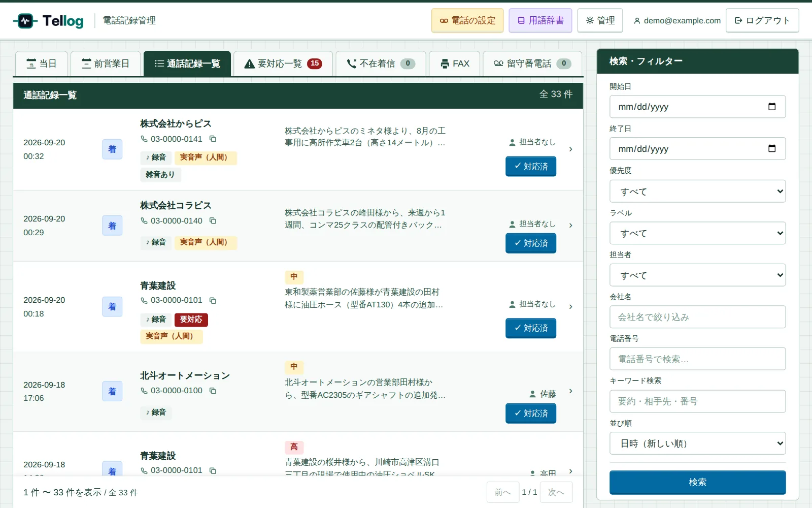Open the 要対応一覧 tab
This screenshot has height=508, width=812.
click(283, 63)
